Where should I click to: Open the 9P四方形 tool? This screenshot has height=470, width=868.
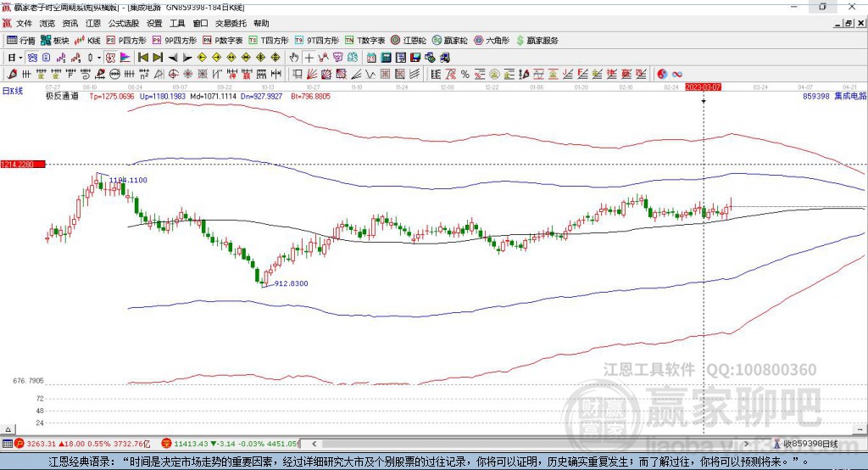point(175,41)
